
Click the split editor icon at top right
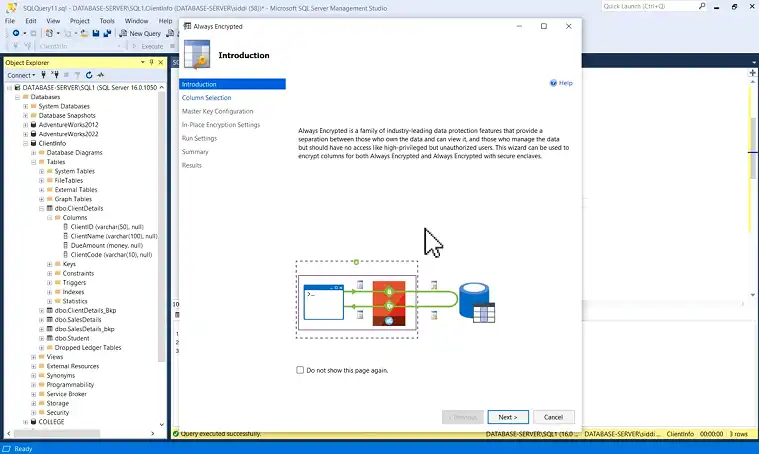(752, 73)
